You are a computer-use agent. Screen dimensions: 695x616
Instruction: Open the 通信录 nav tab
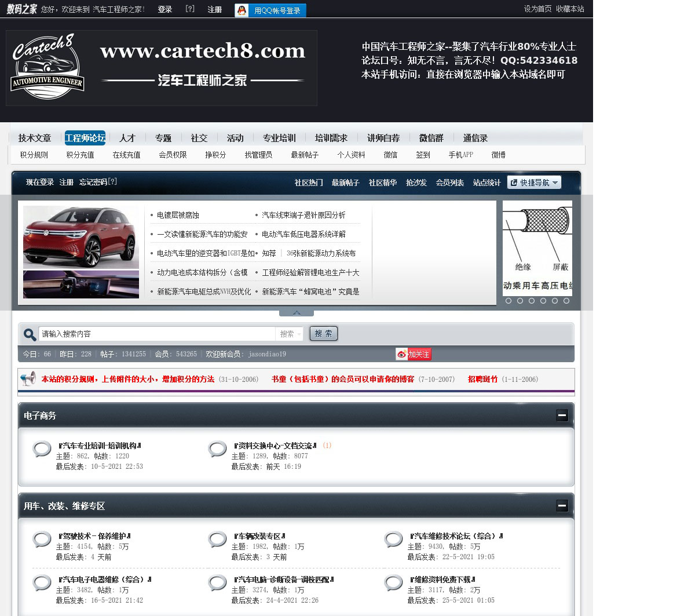coord(475,138)
